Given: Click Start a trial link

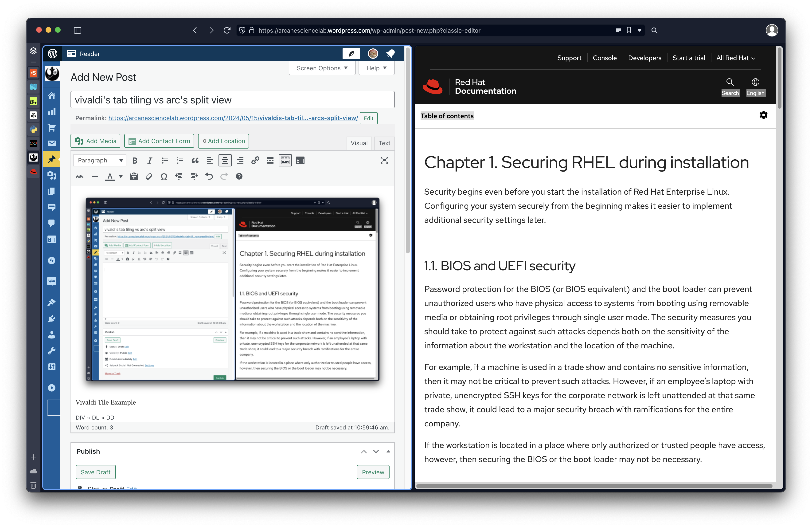Looking at the screenshot, I should tap(688, 58).
